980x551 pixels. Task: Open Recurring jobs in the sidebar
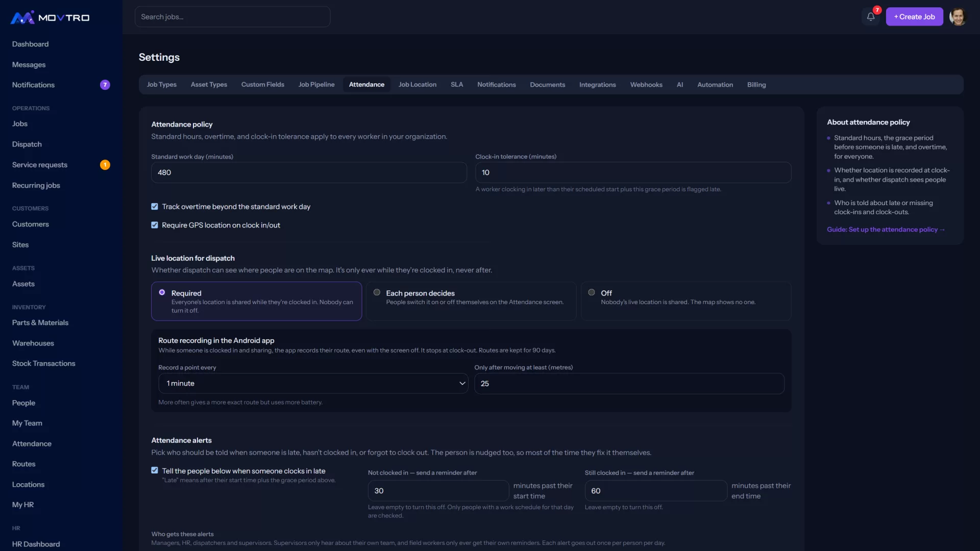click(36, 185)
